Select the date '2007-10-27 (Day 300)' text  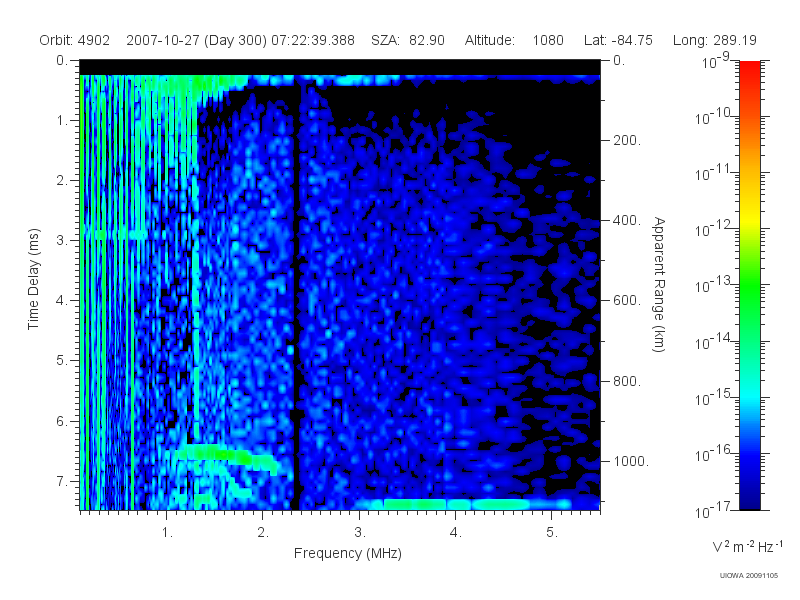tap(196, 40)
